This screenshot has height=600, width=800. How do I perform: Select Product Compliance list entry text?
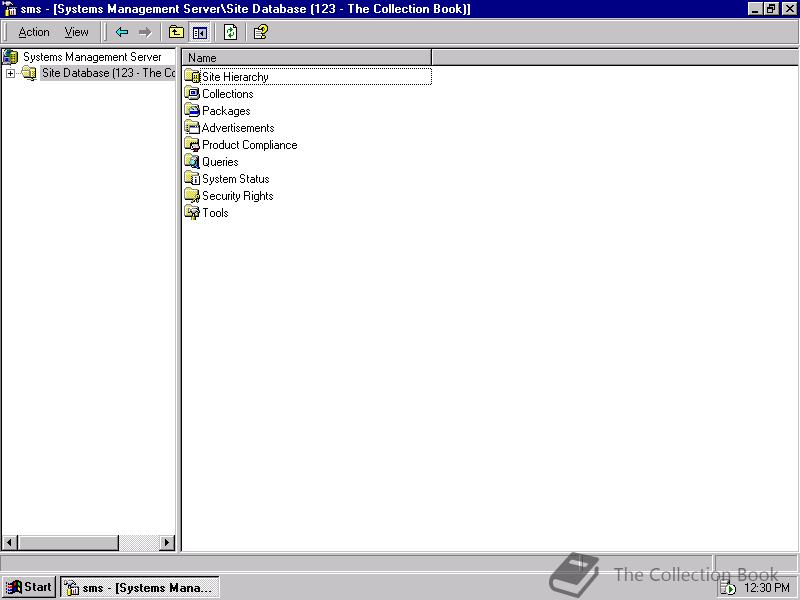point(249,145)
